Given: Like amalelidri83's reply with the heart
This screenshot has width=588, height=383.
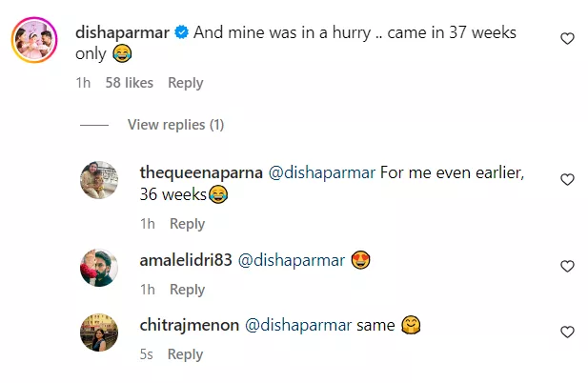Looking at the screenshot, I should [567, 267].
